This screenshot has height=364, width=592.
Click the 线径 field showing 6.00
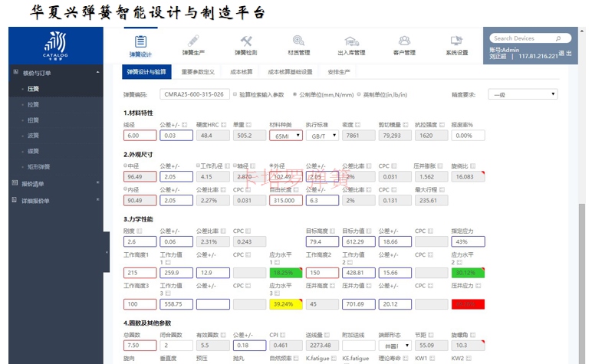tap(140, 136)
